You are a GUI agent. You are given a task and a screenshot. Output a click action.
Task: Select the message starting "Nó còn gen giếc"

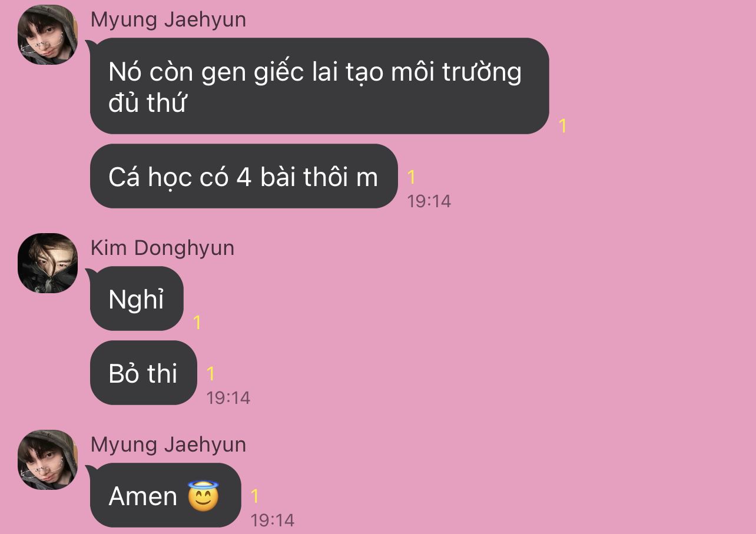pyautogui.click(x=319, y=86)
